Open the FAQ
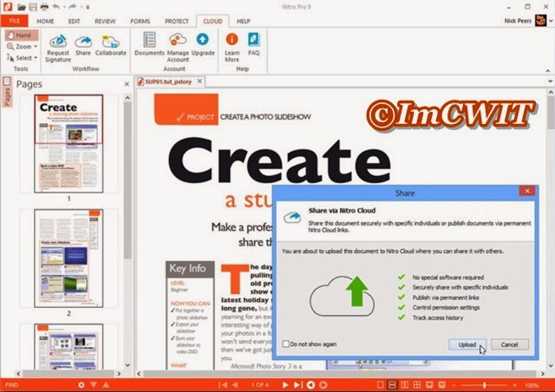The image size is (555, 392). (x=253, y=44)
